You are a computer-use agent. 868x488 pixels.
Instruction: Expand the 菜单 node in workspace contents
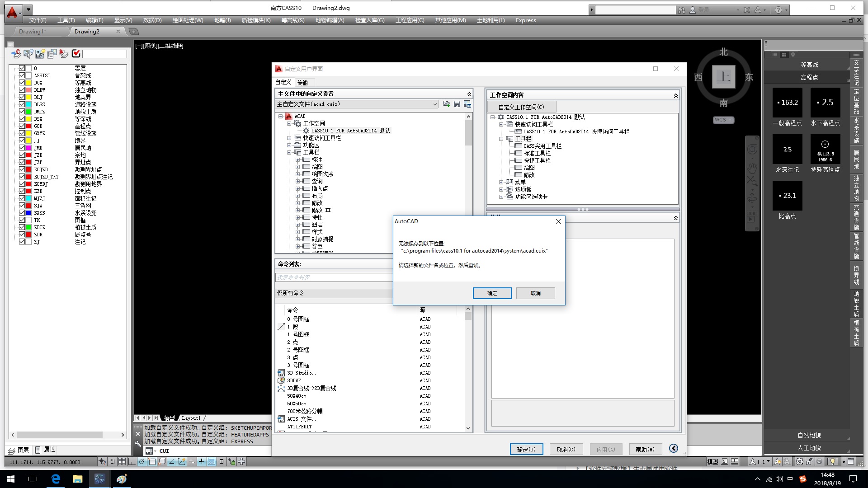tap(501, 183)
